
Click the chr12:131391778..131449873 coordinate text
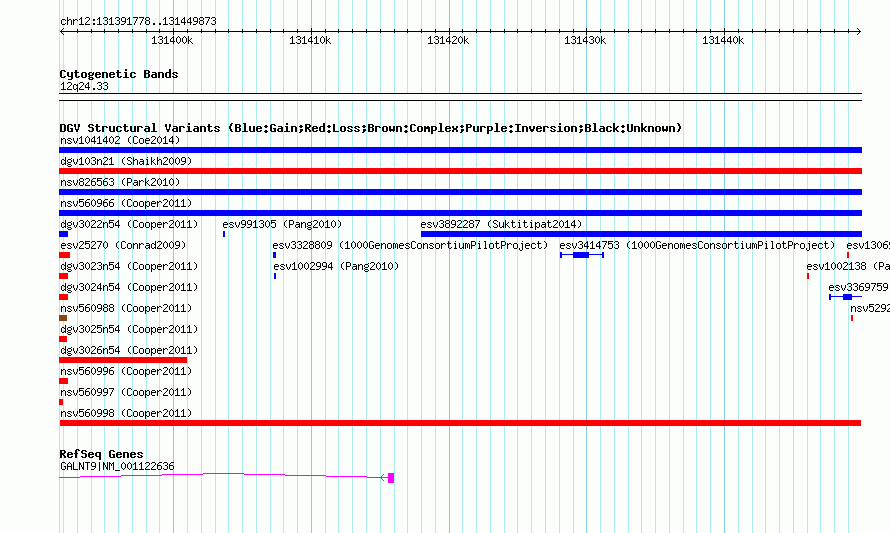[138, 22]
